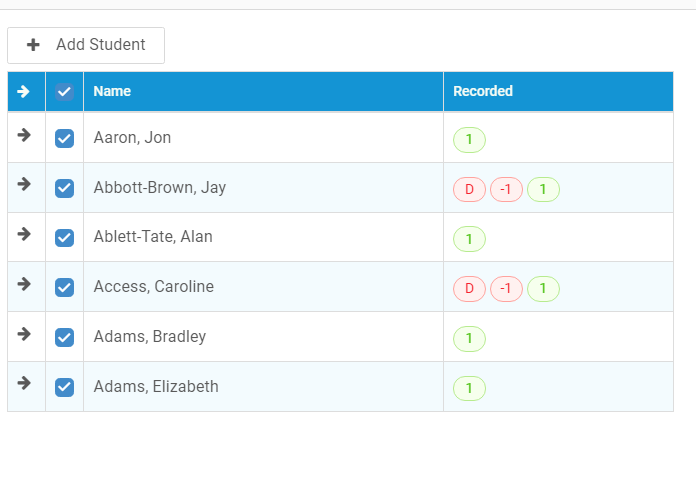Click the arrow next to Access, Caroline

pos(24,284)
